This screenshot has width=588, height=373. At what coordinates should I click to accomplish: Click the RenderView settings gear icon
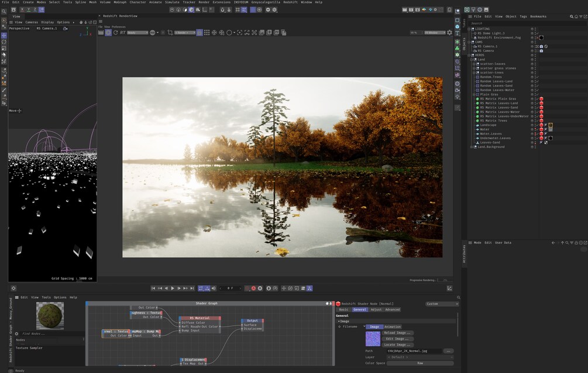pos(449,33)
